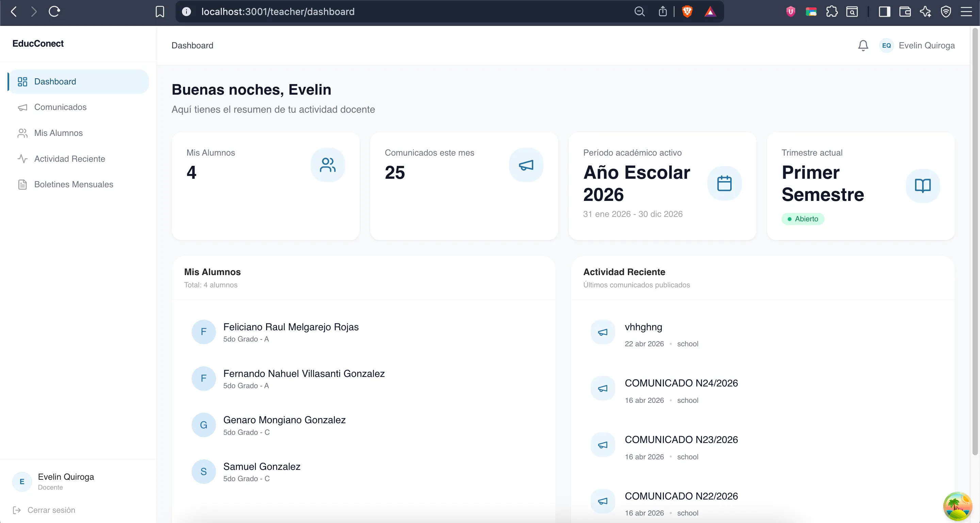The height and width of the screenshot is (523, 980).
Task: Click the Brave Shields lion icon
Action: [687, 12]
